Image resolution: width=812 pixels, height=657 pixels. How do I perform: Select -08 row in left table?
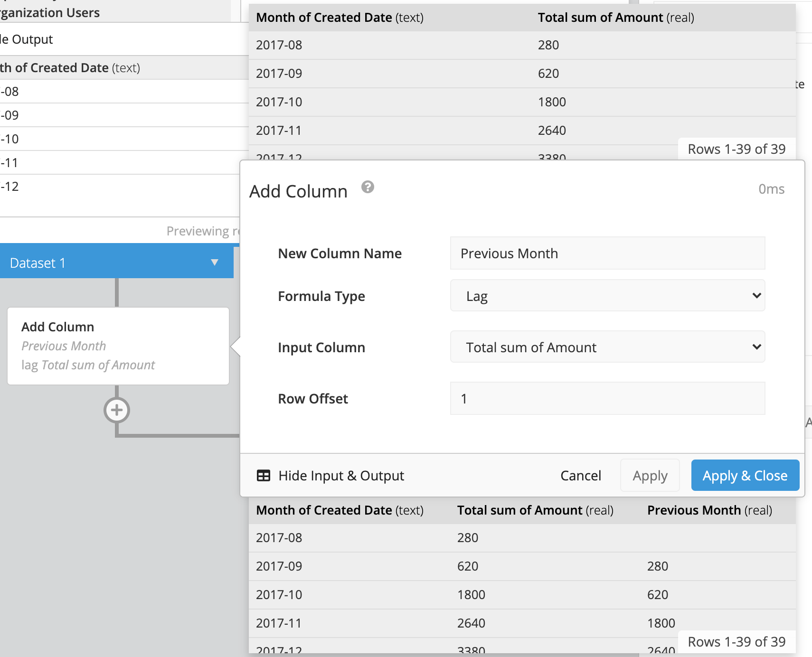(124, 92)
